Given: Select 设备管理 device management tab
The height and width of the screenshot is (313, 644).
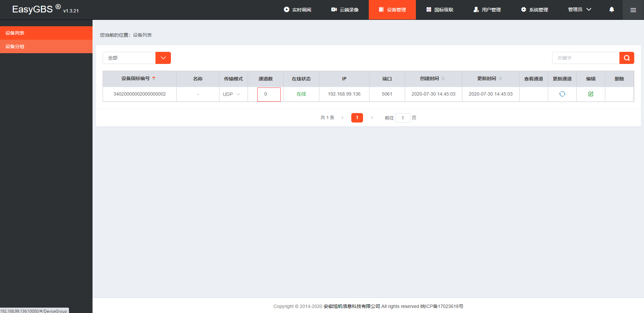Looking at the screenshot, I should click(392, 10).
